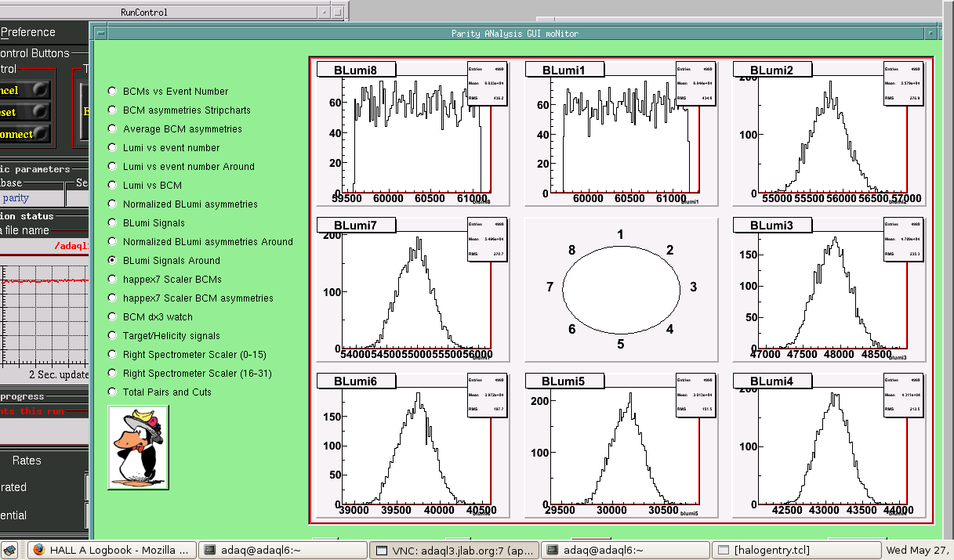Click the show-desktop icon in the taskbar

(10, 551)
